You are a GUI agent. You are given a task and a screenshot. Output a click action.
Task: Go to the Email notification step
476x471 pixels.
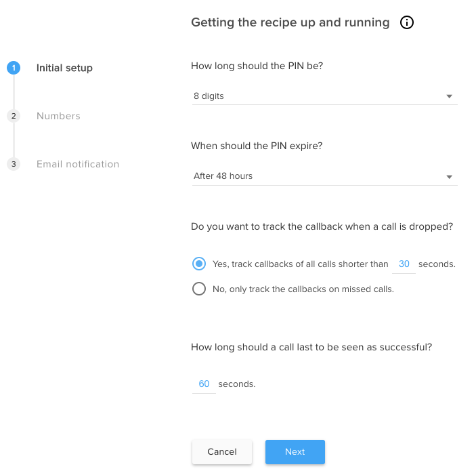click(78, 164)
